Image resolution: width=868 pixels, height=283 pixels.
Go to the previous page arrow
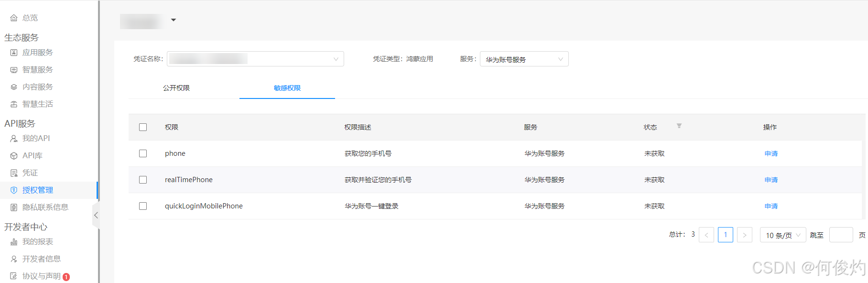point(706,235)
